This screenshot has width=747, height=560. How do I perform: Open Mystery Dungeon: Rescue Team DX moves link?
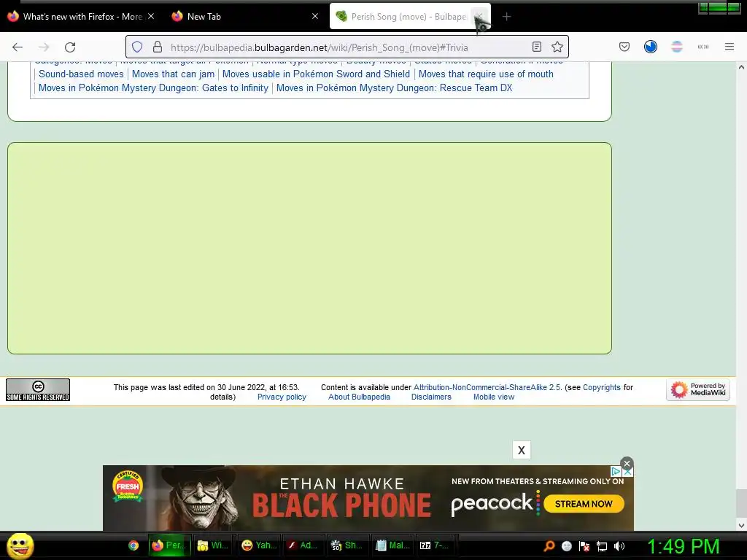pyautogui.click(x=395, y=88)
